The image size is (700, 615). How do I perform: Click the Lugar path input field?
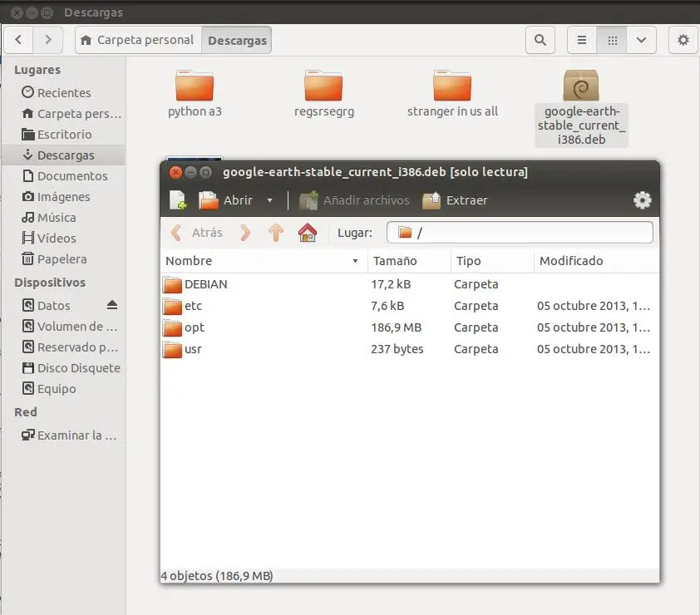click(520, 233)
